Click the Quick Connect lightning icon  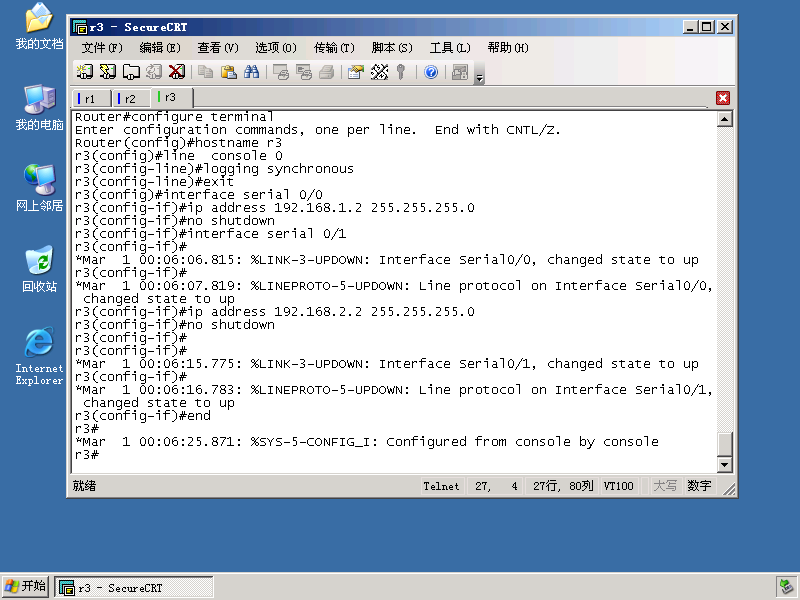pos(108,72)
